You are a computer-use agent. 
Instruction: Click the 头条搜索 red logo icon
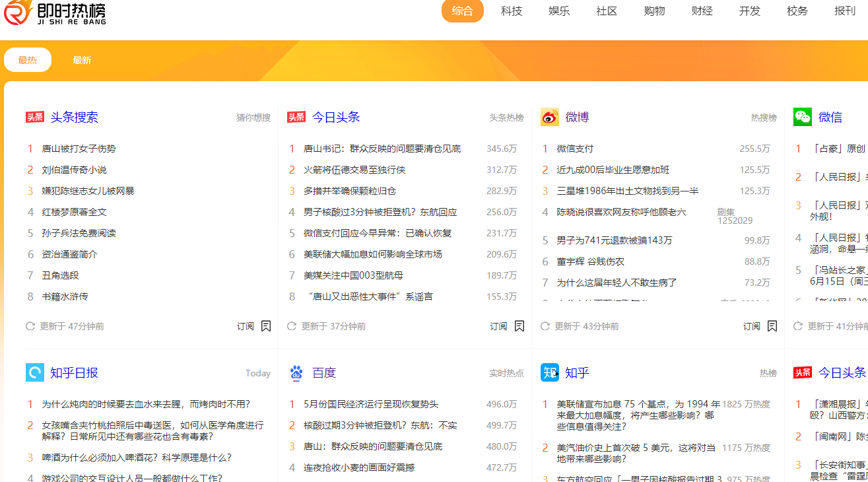coord(35,118)
